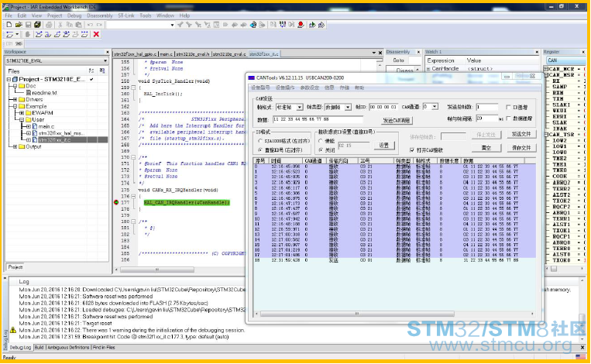
Task: Click the Download and Debug green arrow icon
Action: tap(311, 25)
